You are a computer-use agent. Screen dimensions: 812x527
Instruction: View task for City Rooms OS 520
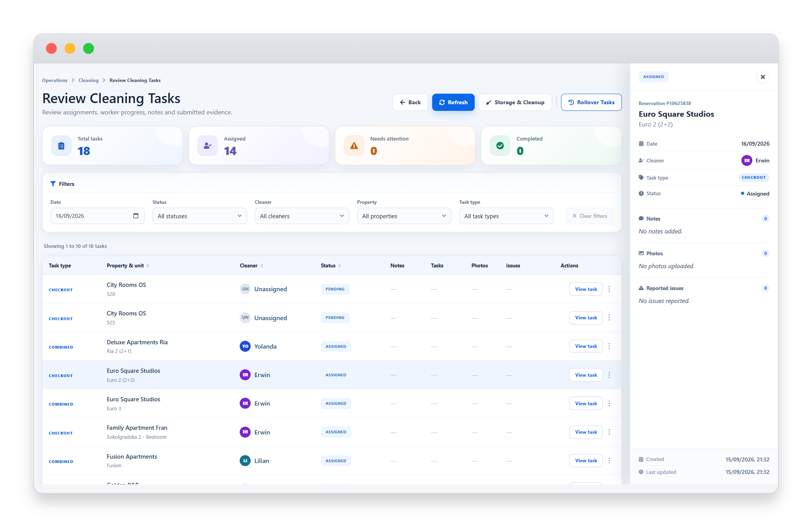586,289
